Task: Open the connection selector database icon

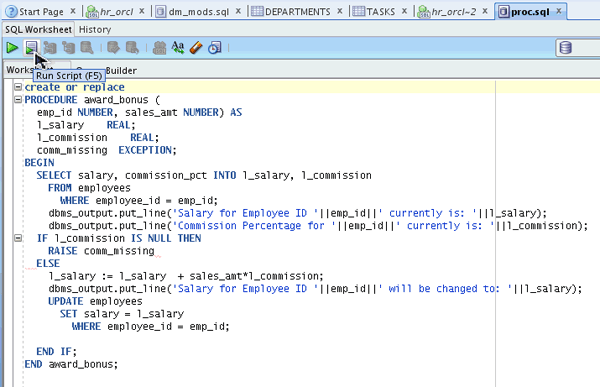Action: click(566, 48)
